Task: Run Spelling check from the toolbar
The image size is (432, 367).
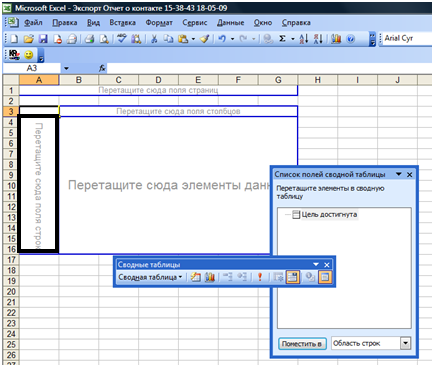Action: (121, 39)
